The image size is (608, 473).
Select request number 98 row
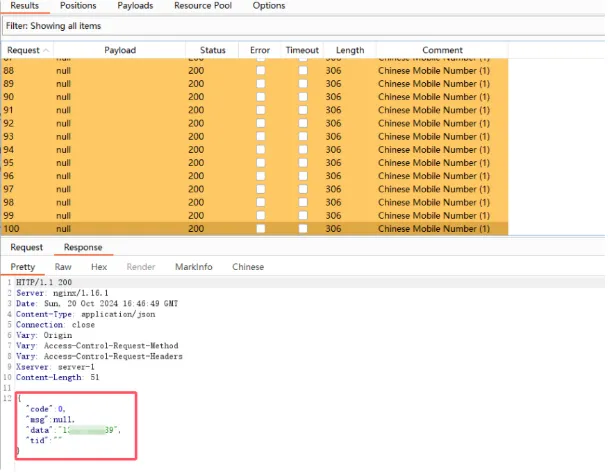[x=255, y=202]
